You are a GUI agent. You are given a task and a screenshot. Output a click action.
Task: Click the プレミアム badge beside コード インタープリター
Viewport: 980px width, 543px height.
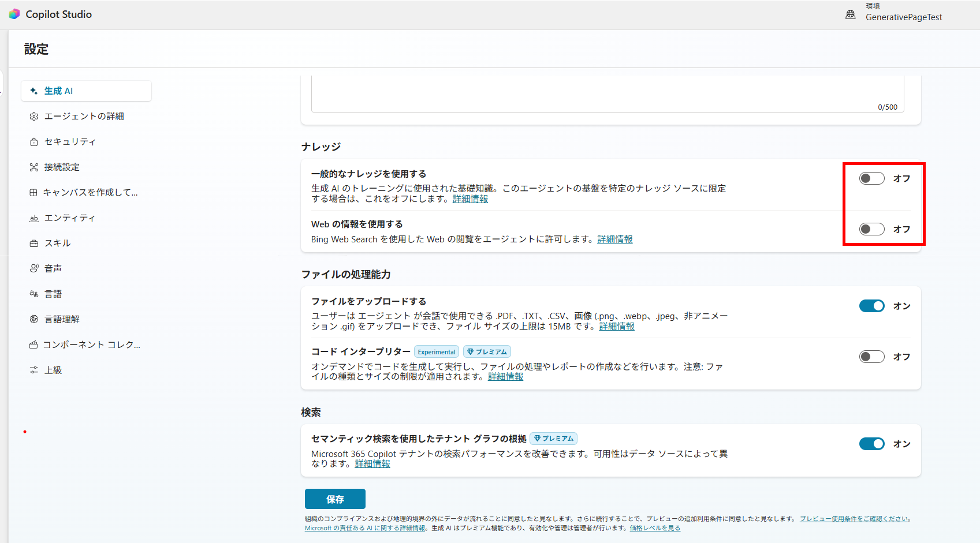coord(487,352)
